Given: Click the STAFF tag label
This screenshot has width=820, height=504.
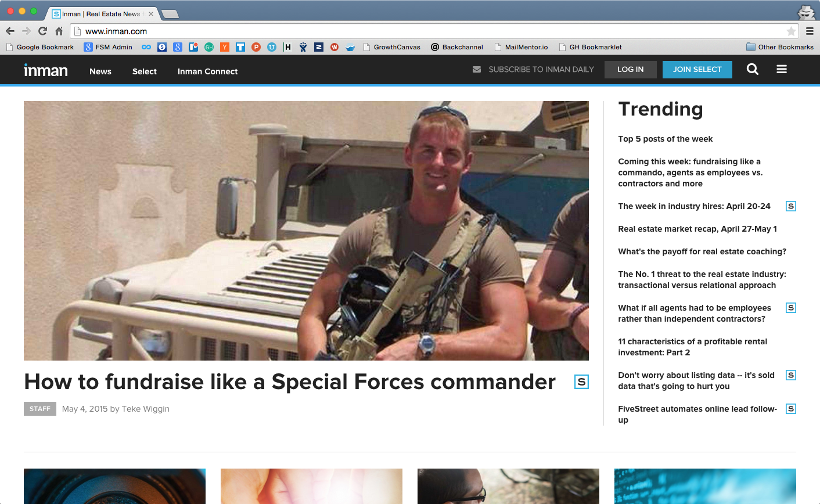Looking at the screenshot, I should [40, 409].
